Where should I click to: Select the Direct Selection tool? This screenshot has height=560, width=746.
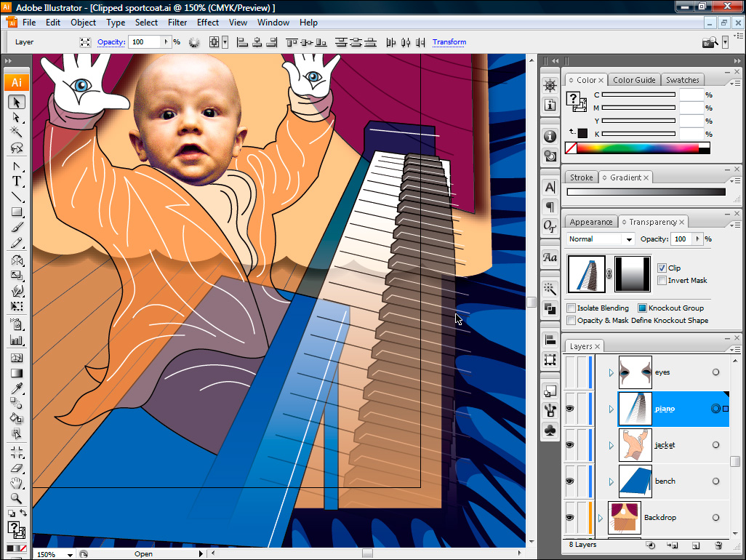16,117
